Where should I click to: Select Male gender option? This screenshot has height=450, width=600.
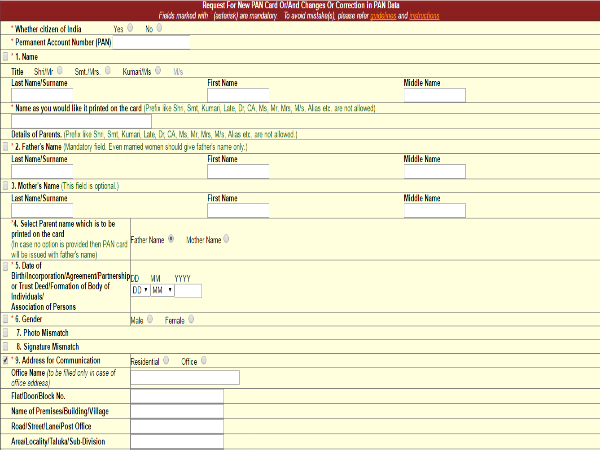150,321
